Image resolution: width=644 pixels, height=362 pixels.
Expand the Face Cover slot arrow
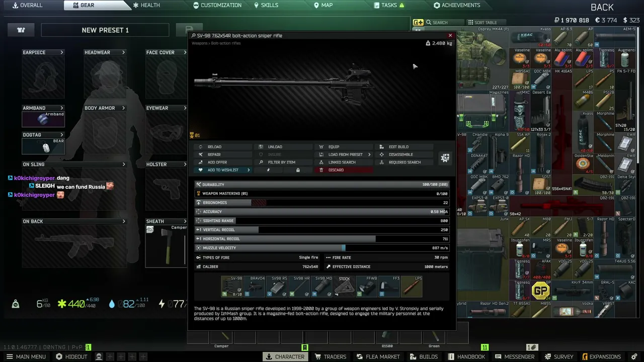tap(185, 52)
